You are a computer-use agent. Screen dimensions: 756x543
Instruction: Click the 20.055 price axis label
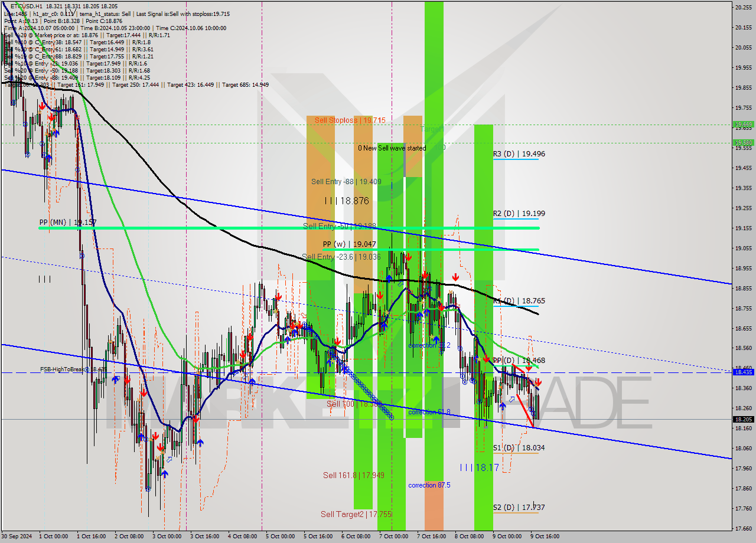(x=743, y=47)
